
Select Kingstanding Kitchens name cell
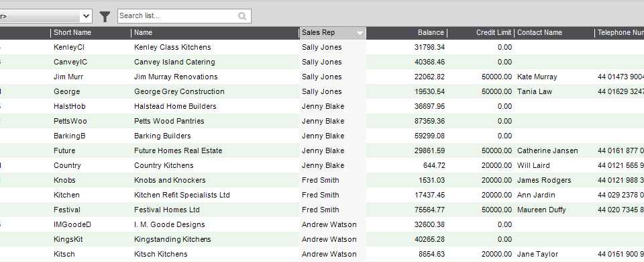tap(172, 240)
